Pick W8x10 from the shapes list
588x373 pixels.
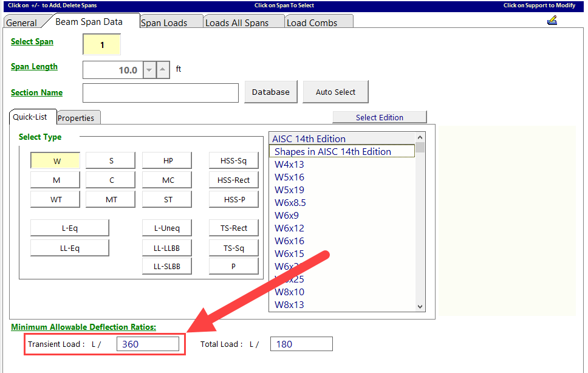click(342, 292)
